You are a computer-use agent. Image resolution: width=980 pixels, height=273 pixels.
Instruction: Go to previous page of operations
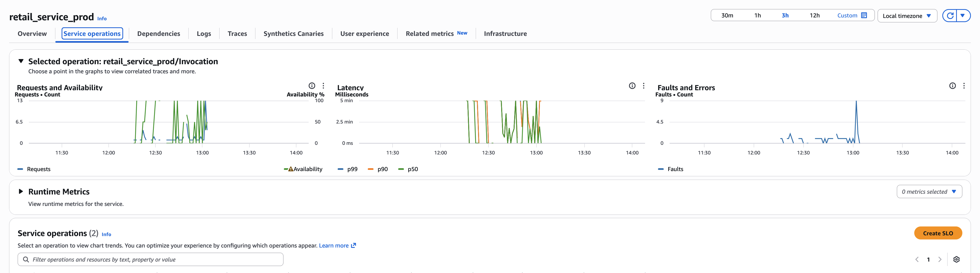[x=917, y=259]
